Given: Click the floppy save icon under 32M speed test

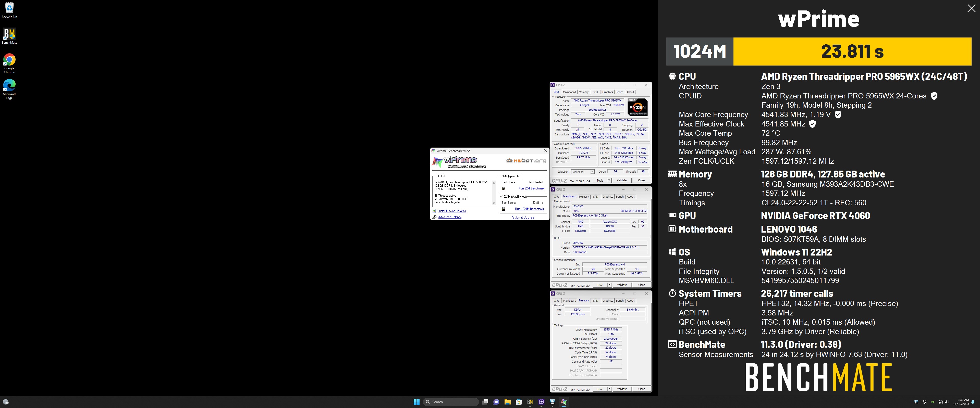Looking at the screenshot, I should pos(503,189).
